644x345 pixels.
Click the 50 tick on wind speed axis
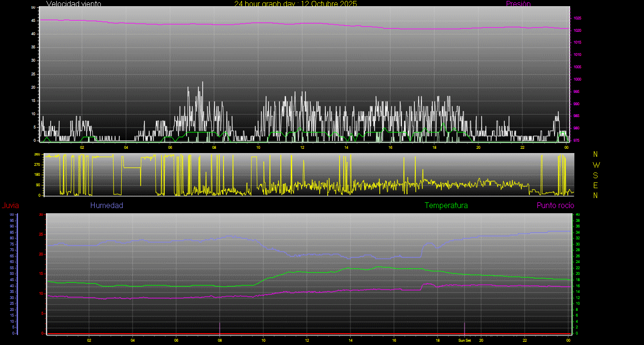33,8
